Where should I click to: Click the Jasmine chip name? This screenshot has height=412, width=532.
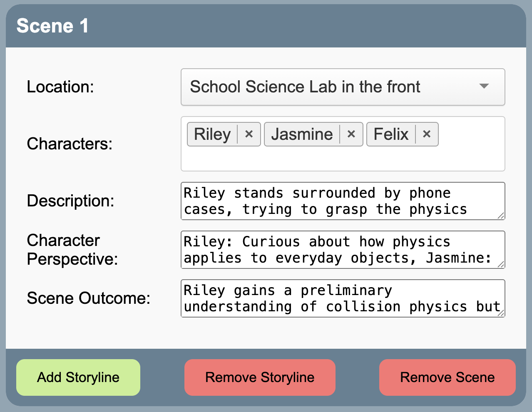pyautogui.click(x=302, y=134)
